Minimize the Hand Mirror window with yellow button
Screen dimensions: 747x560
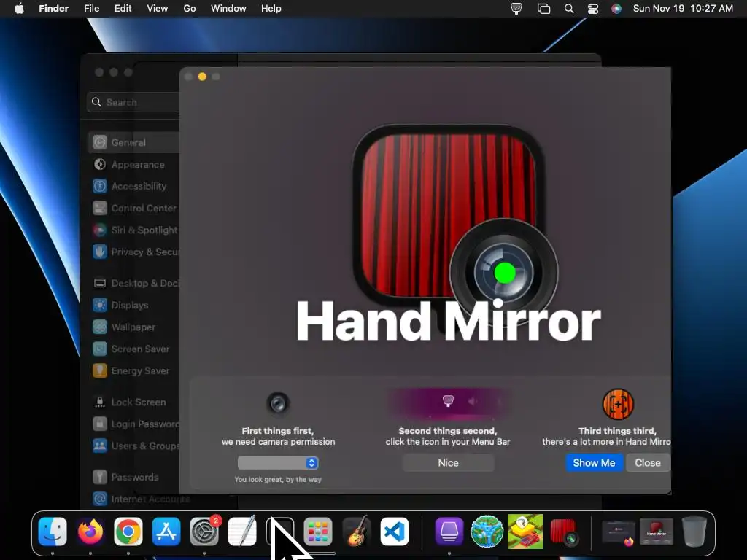pos(202,77)
